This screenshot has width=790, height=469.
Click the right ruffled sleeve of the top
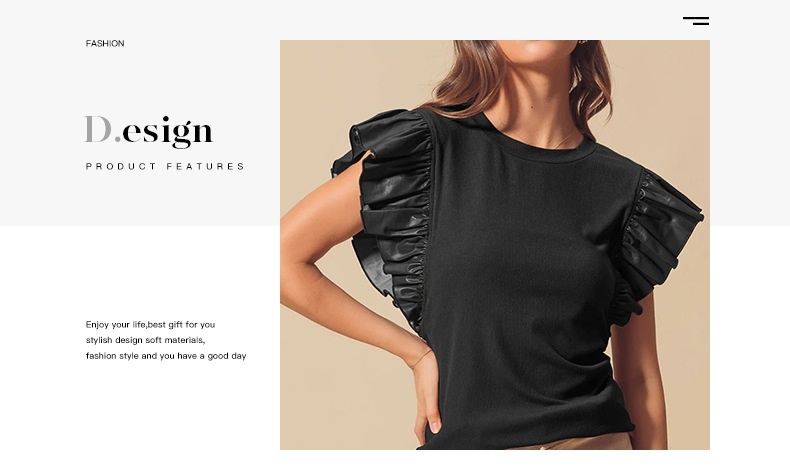point(655,242)
